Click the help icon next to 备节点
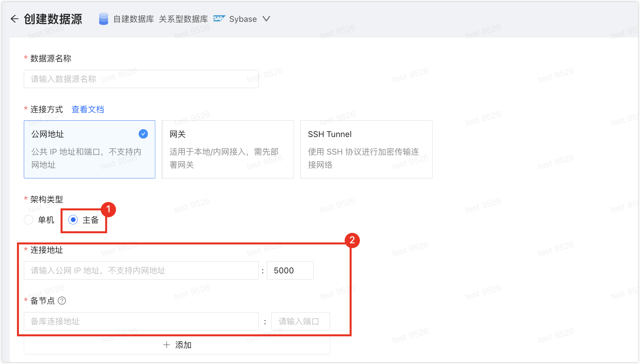Screen dimensions: 640x364 coord(62,301)
